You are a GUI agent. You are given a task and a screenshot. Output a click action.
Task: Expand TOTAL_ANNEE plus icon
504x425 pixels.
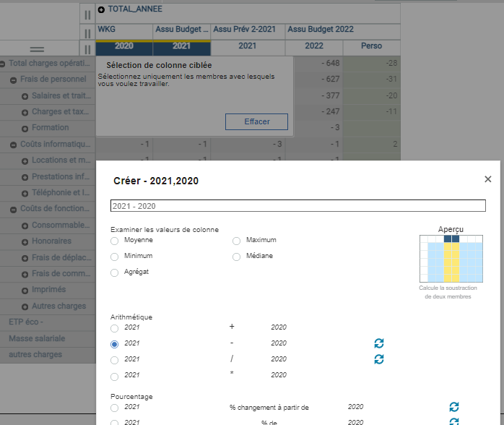[x=101, y=9]
